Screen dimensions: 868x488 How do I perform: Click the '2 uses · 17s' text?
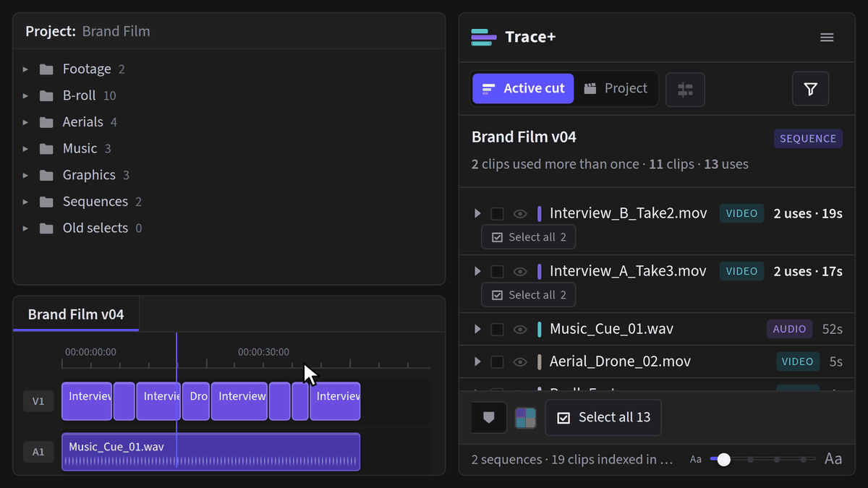[x=808, y=271]
